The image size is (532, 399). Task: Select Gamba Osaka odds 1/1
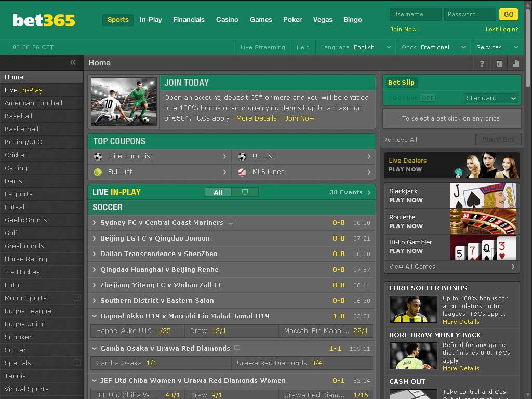click(161, 363)
